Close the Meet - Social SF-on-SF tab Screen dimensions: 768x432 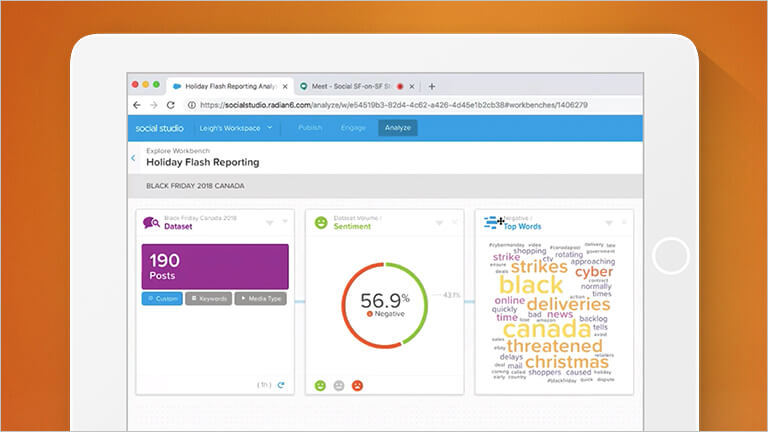pos(412,86)
